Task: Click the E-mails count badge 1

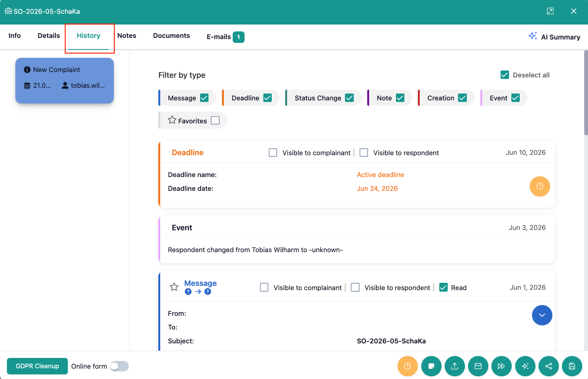Action: coord(238,37)
